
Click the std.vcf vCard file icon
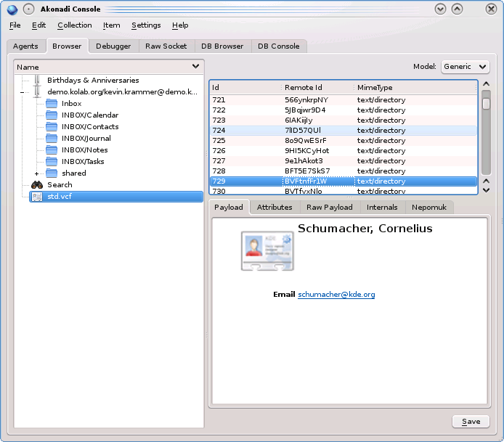pyautogui.click(x=37, y=197)
